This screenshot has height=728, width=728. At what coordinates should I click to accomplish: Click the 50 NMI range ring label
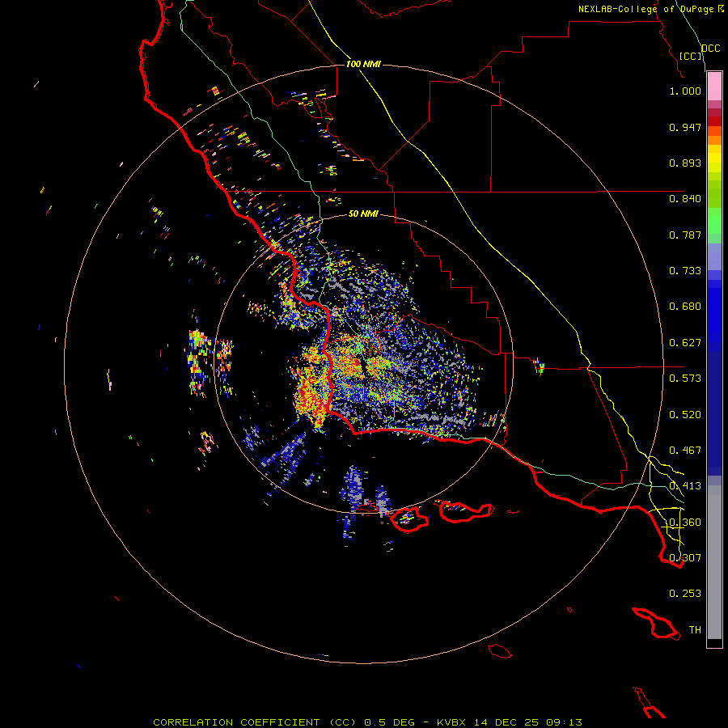click(363, 214)
